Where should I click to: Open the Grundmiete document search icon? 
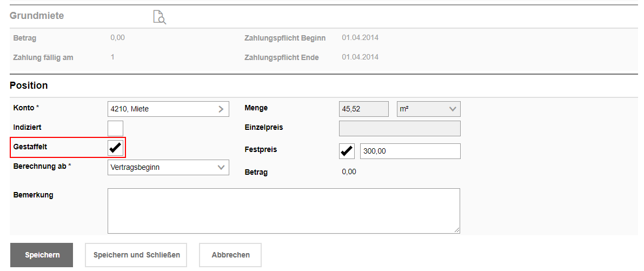pyautogui.click(x=160, y=17)
